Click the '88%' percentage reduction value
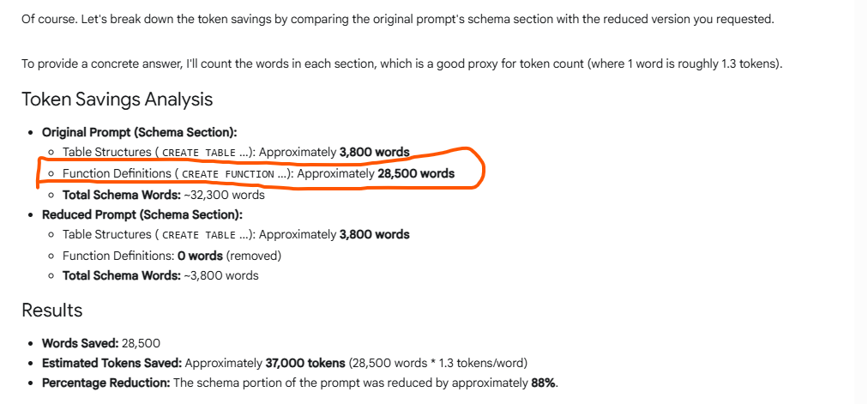This screenshot has width=868, height=404. click(543, 383)
